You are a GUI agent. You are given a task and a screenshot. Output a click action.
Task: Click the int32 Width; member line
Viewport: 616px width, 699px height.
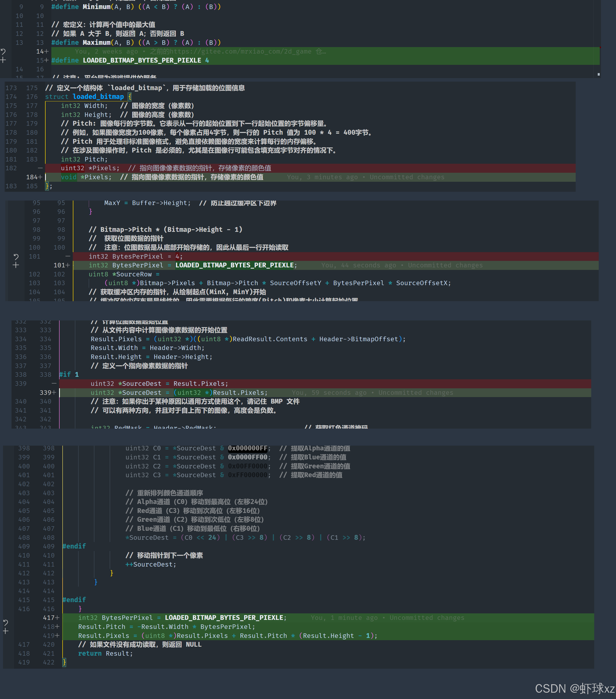(84, 106)
